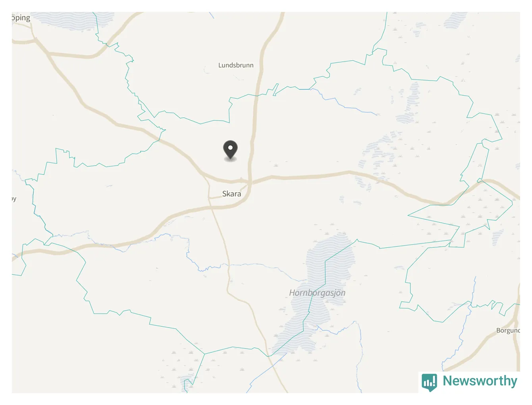This screenshot has height=405, width=532.
Task: Click the dark map marker pin above Skara
Action: 230,150
